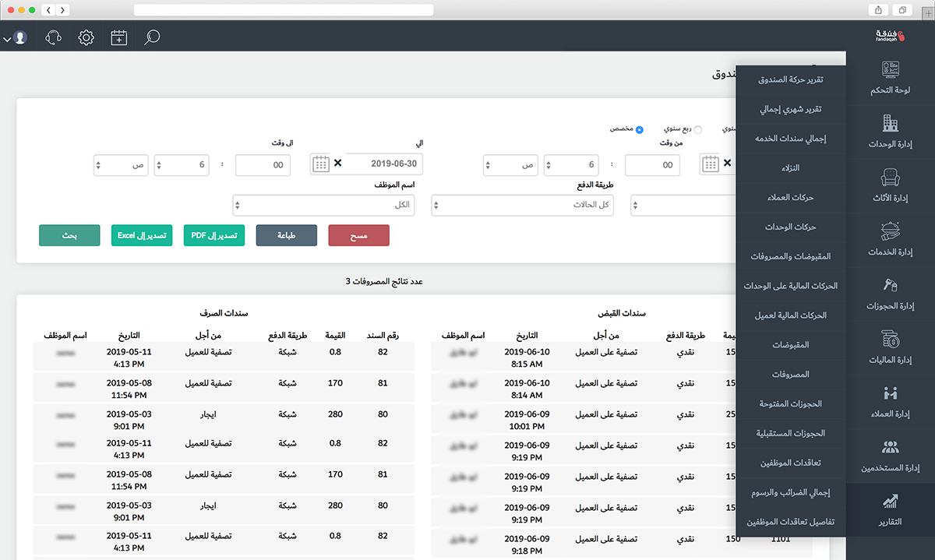
Task: Click the add-calendar icon in top bar
Action: pos(118,37)
